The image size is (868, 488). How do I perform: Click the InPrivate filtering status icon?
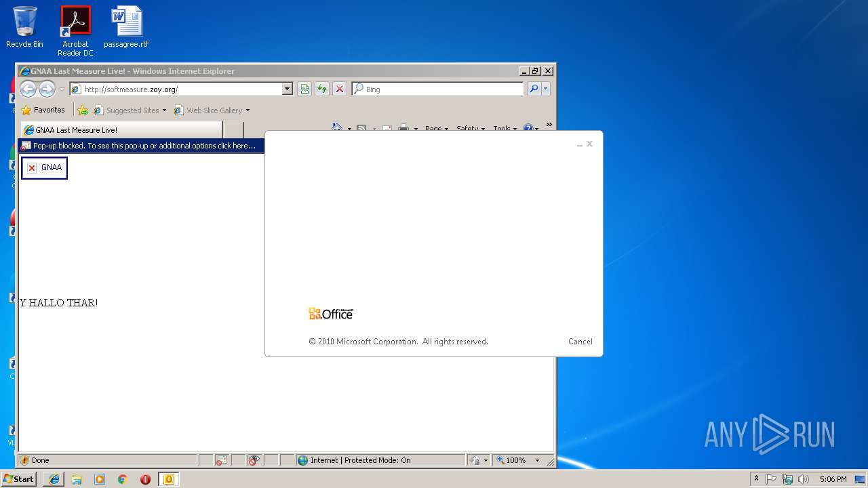(254, 460)
